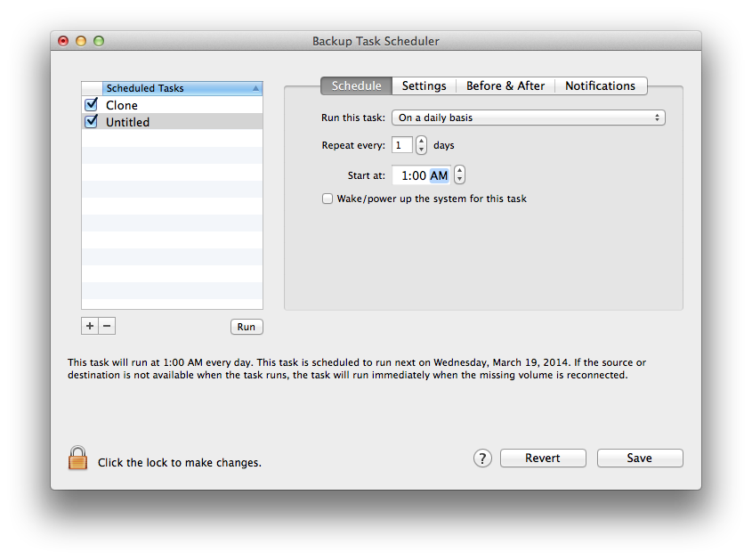The height and width of the screenshot is (560, 752).
Task: Sort by the Scheduled Tasks header arrow
Action: coord(255,88)
